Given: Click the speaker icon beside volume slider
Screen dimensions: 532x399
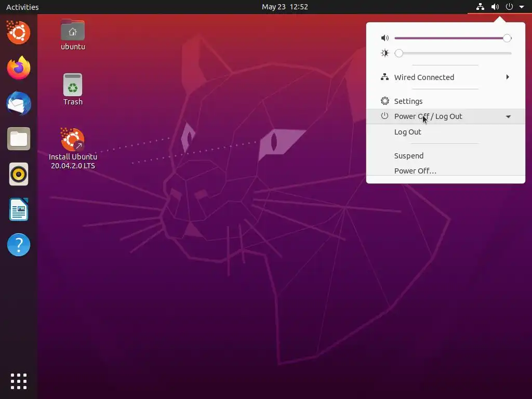Looking at the screenshot, I should click(x=385, y=38).
